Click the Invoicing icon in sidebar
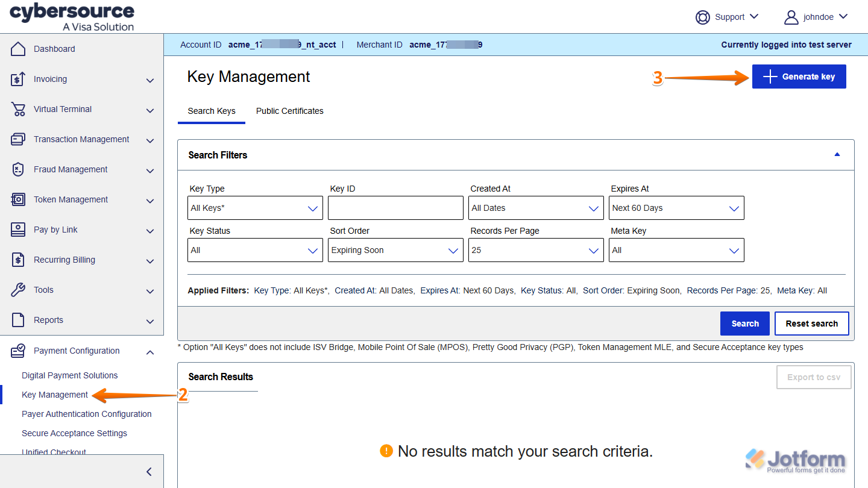This screenshot has width=868, height=488. pos(18,79)
